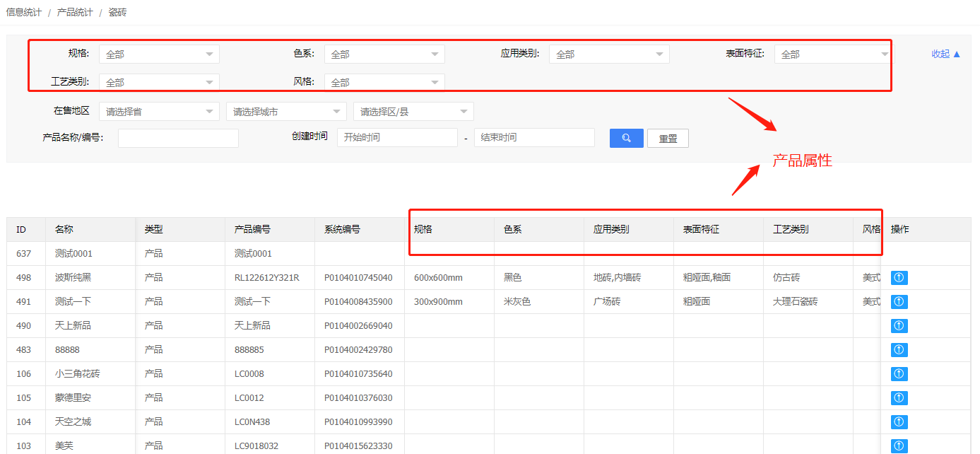Click the 产品名称/编号 input field
The image size is (980, 454).
point(178,138)
